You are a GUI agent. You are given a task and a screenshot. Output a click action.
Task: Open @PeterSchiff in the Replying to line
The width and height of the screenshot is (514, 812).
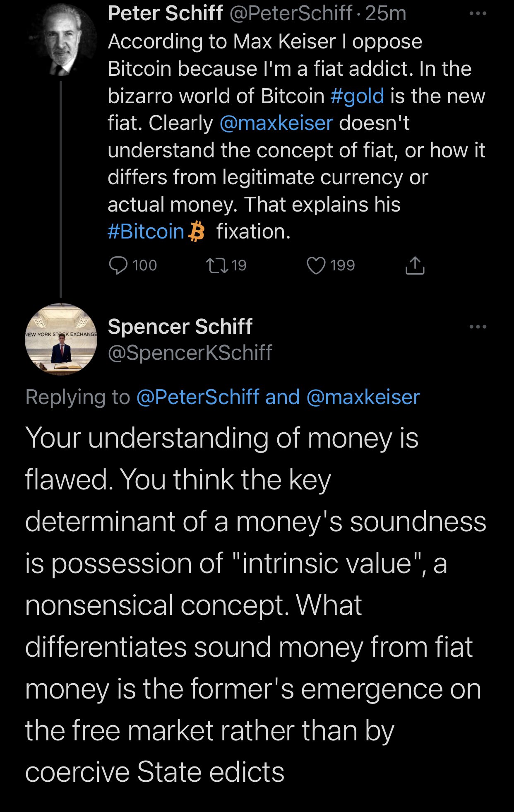click(198, 397)
